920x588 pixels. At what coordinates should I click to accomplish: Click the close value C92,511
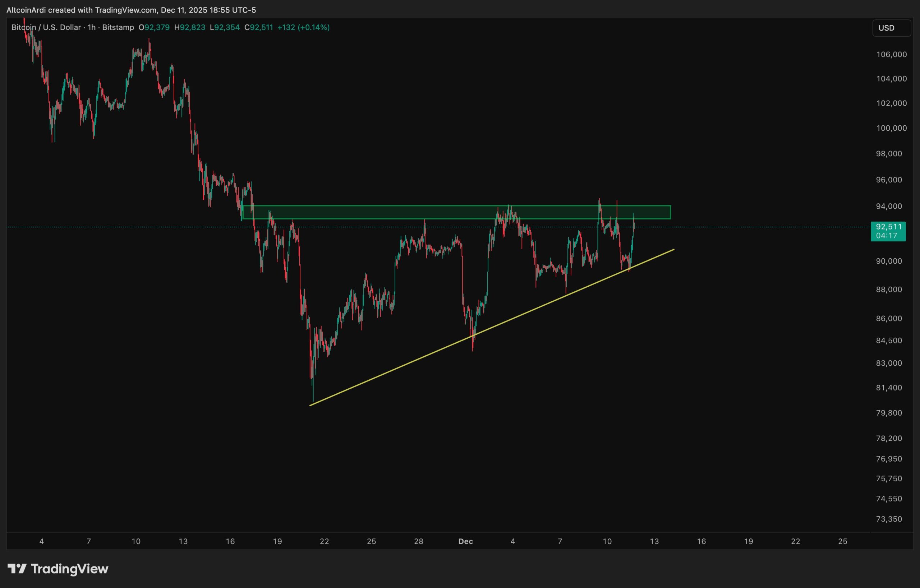(259, 28)
